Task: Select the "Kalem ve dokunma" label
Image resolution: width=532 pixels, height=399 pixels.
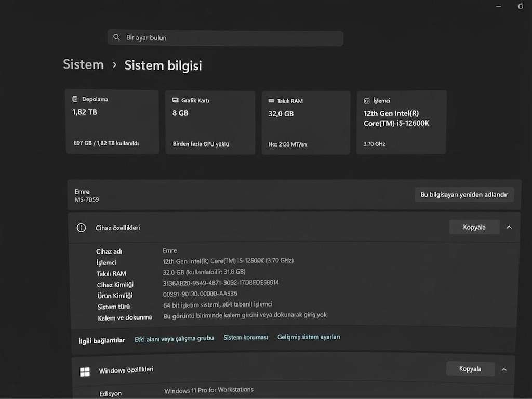Action: click(x=125, y=317)
